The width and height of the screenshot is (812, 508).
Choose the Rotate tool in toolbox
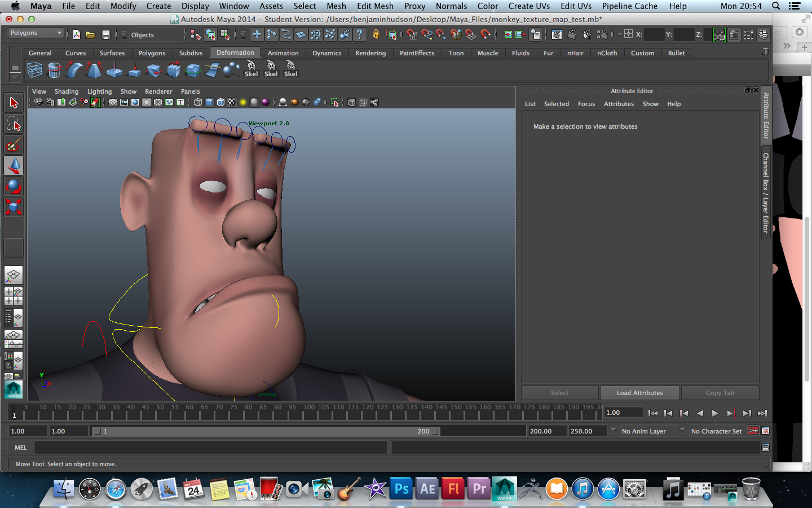[x=14, y=186]
